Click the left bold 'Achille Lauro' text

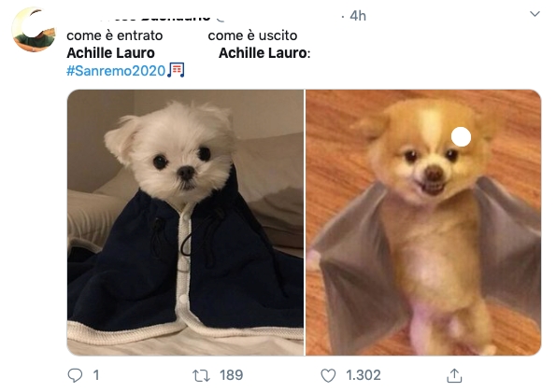[110, 53]
